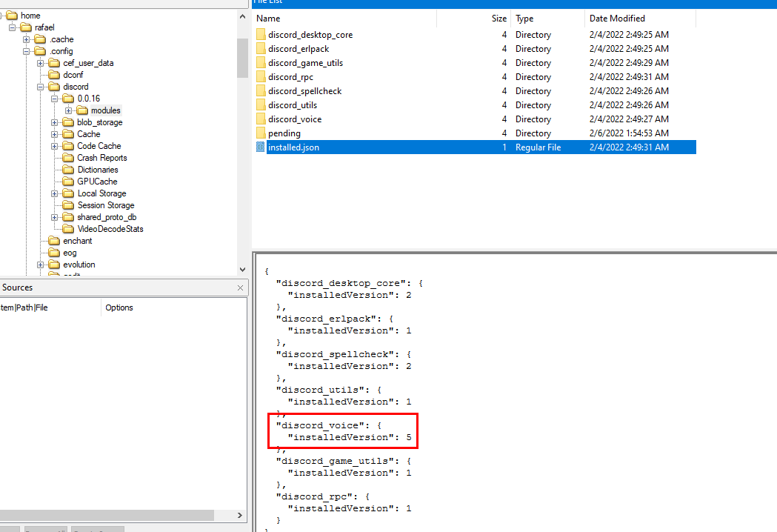Click the Crash Reports folder icon
This screenshot has width=777, height=532.
(x=68, y=158)
